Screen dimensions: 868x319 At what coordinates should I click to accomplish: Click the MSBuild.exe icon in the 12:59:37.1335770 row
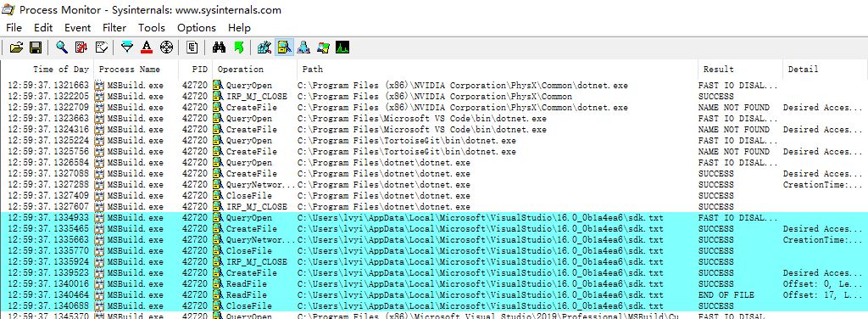tap(100, 251)
